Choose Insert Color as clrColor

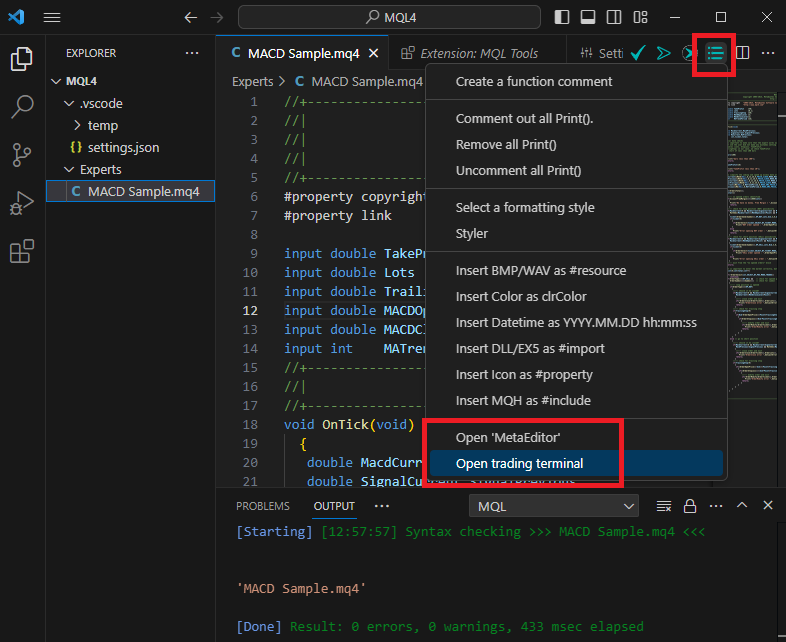tap(576, 297)
